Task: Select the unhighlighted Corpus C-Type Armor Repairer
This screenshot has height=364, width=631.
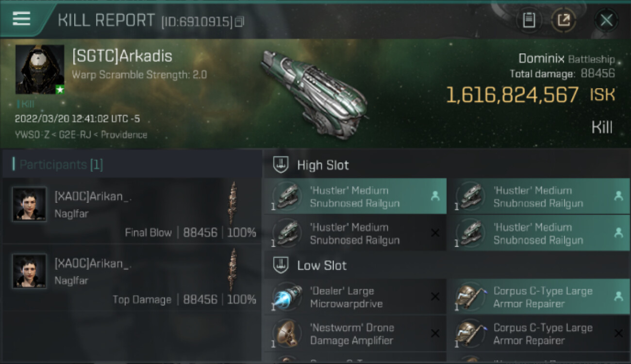Action: tap(539, 334)
